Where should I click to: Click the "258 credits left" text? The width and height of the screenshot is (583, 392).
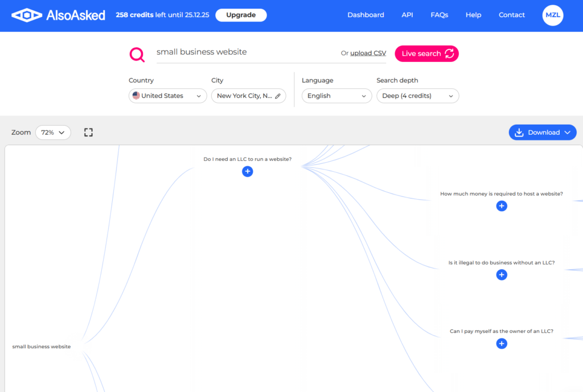coord(141,15)
